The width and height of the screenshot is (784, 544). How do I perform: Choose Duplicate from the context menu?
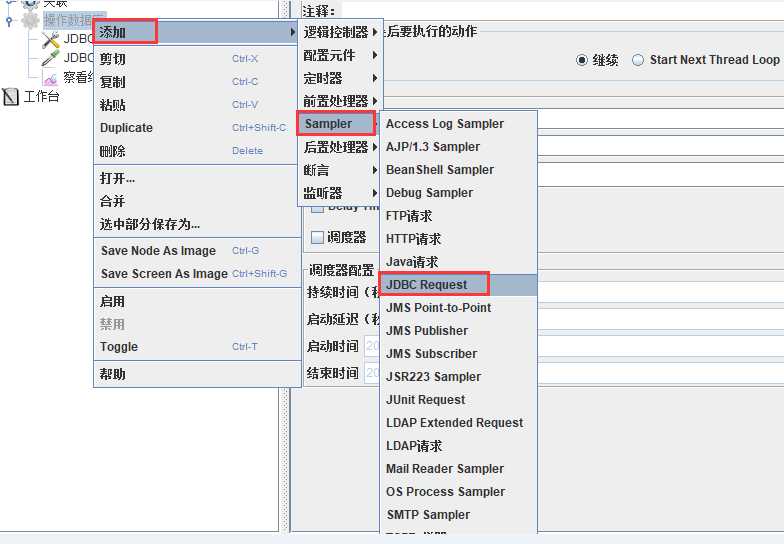[x=197, y=128]
